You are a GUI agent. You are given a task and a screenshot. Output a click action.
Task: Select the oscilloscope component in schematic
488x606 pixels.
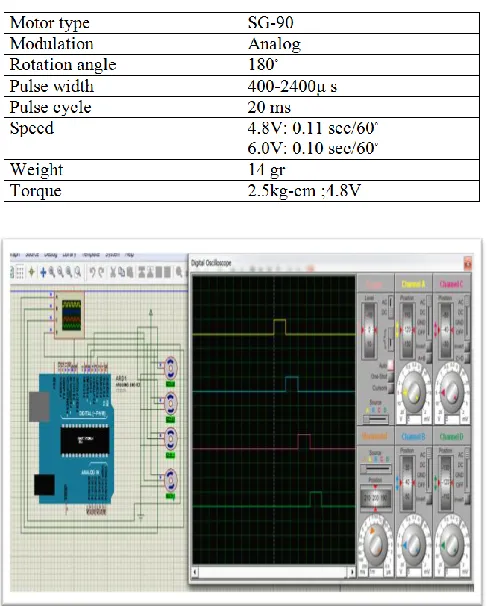pyautogui.click(x=69, y=315)
